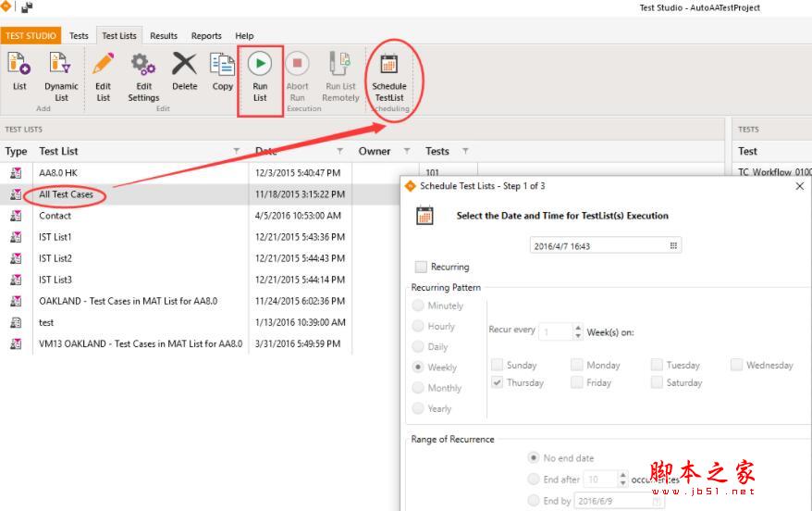Select No end date option
This screenshot has width=812, height=511.
point(534,458)
